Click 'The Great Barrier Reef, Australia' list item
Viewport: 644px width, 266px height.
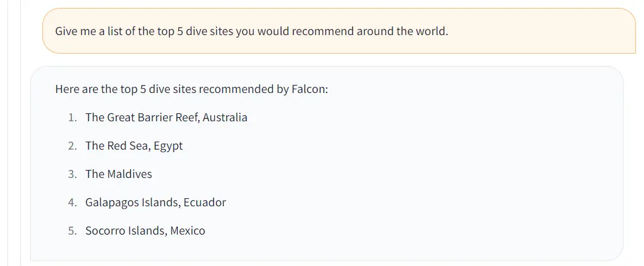[166, 118]
